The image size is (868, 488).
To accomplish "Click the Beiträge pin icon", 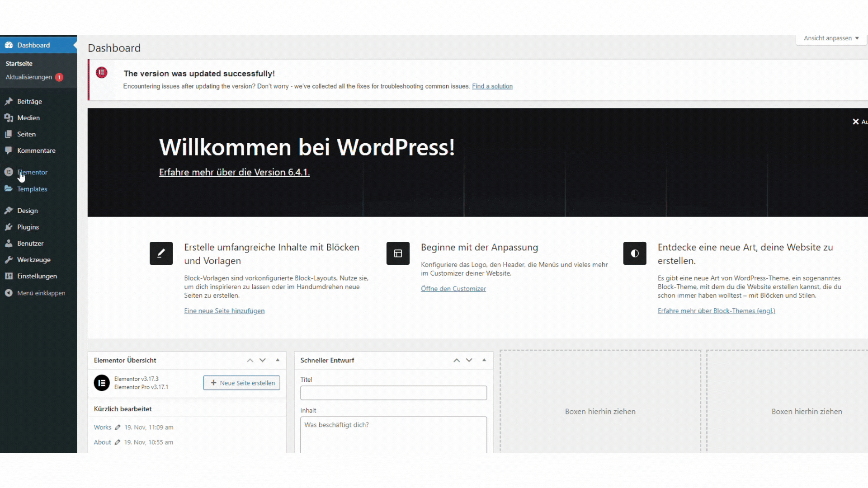I will (9, 101).
